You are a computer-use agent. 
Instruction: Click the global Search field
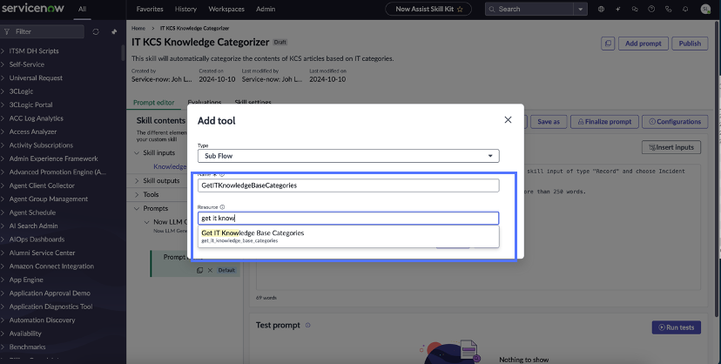[x=530, y=9]
